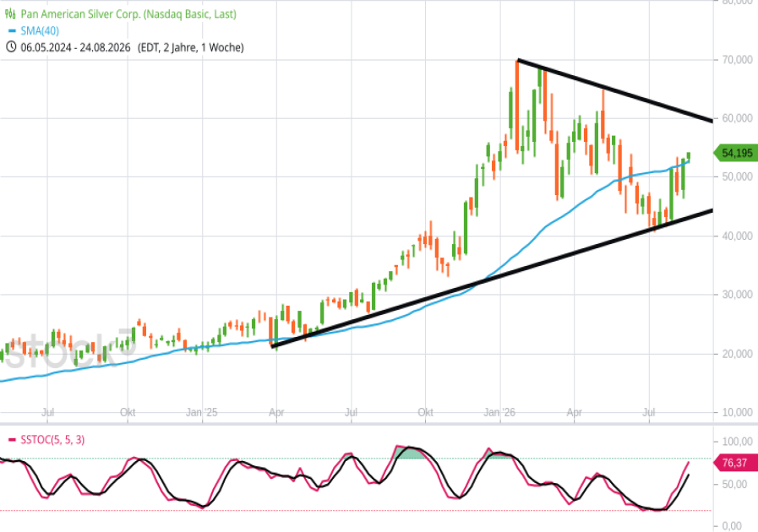
Task: Click the 30,000 price axis label
Action: (737, 294)
